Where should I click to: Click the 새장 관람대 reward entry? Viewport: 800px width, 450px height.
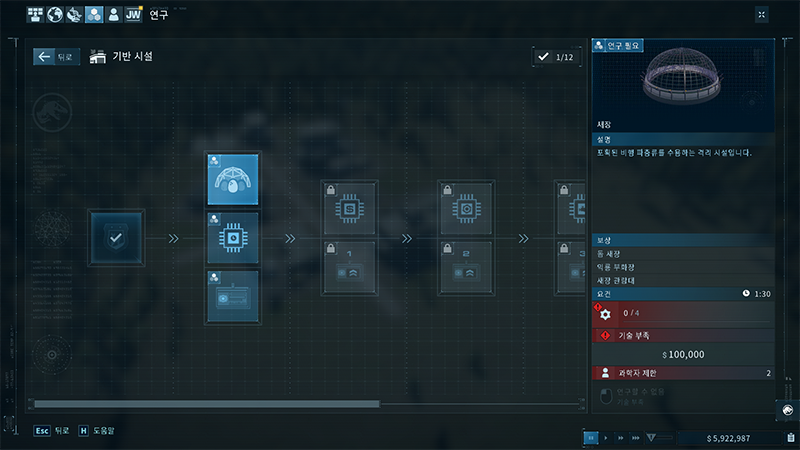tap(683, 280)
